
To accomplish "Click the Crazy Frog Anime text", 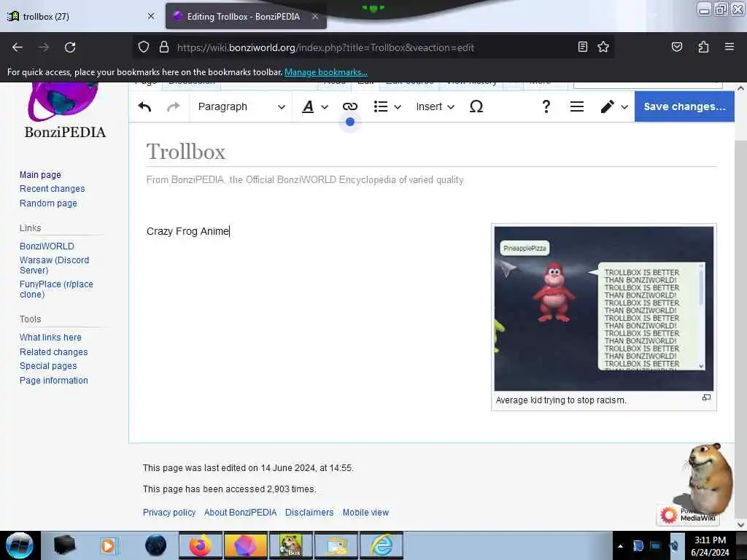I will (188, 231).
